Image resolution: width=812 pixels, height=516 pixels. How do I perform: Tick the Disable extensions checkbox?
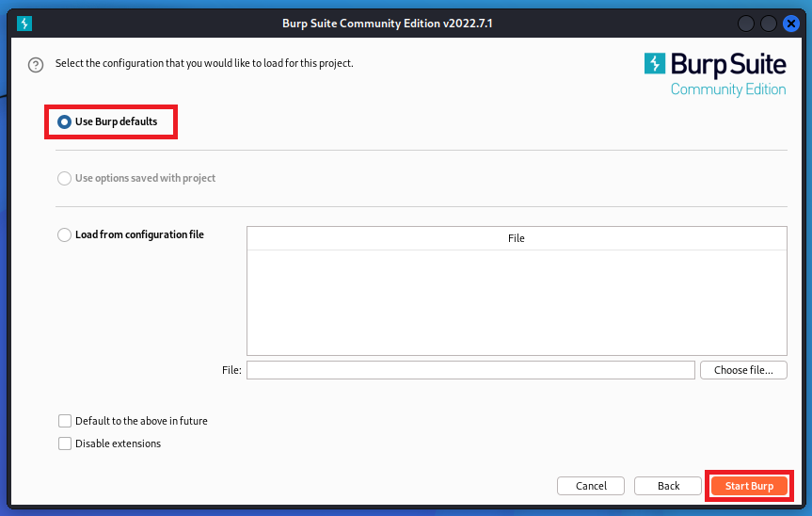pos(65,443)
